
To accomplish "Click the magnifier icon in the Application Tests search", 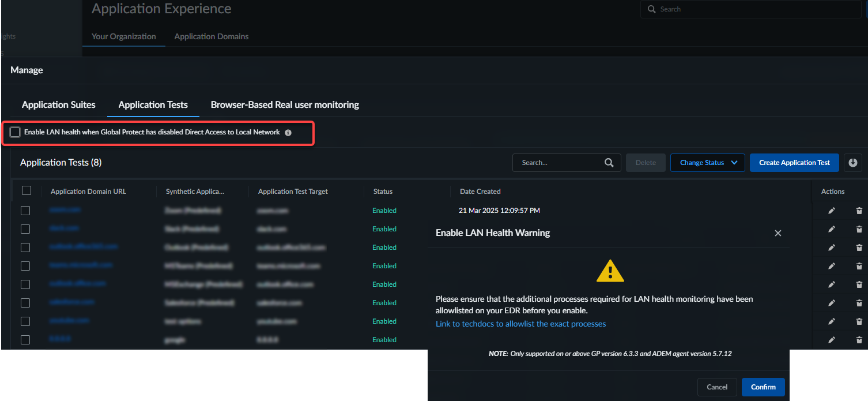I will 609,163.
